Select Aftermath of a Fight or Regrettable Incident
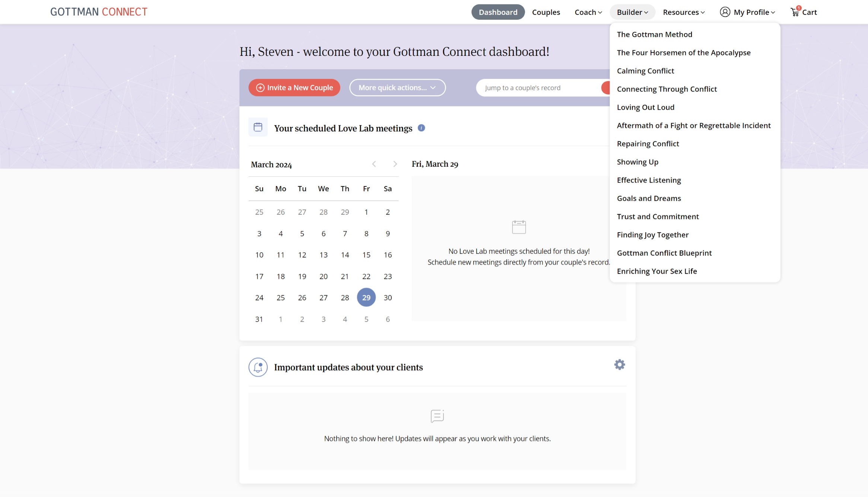Viewport: 868px width, 497px height. tap(693, 126)
